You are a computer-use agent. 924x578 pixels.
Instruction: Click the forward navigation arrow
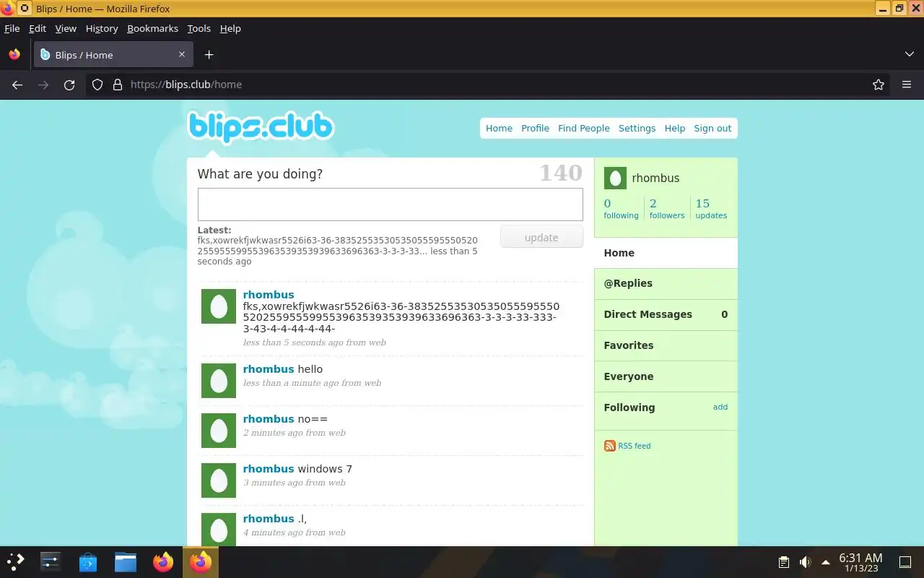click(x=43, y=85)
